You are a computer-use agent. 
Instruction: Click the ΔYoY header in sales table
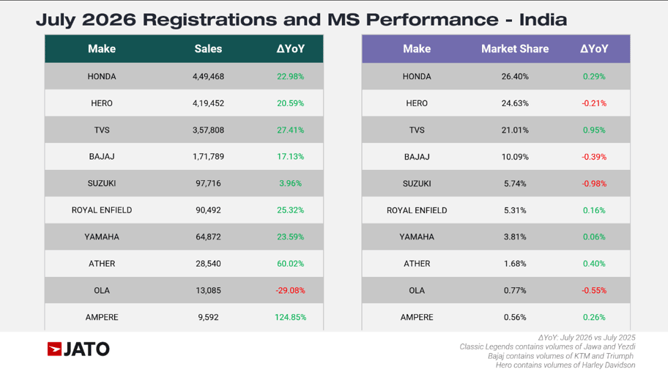(290, 49)
